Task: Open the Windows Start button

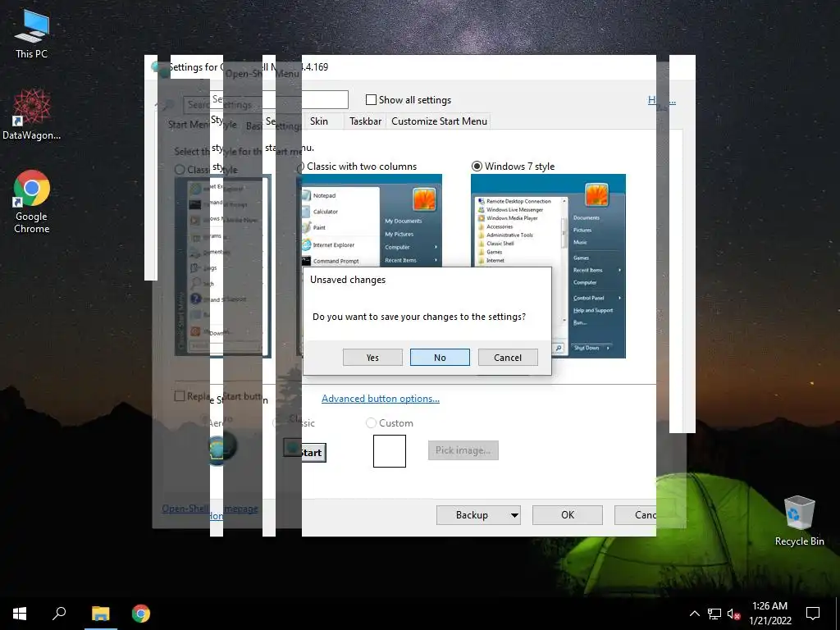Action: [x=20, y=614]
